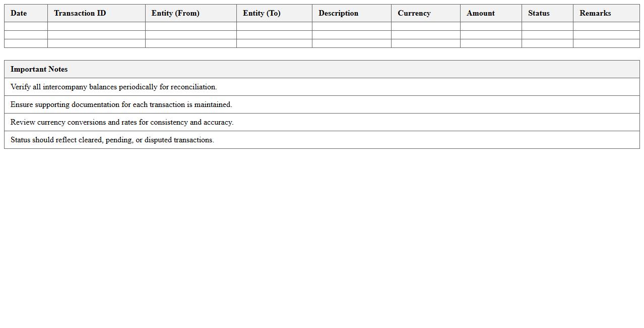The height and width of the screenshot is (328, 644).
Task: Click last empty cell under Description
Action: point(351,43)
